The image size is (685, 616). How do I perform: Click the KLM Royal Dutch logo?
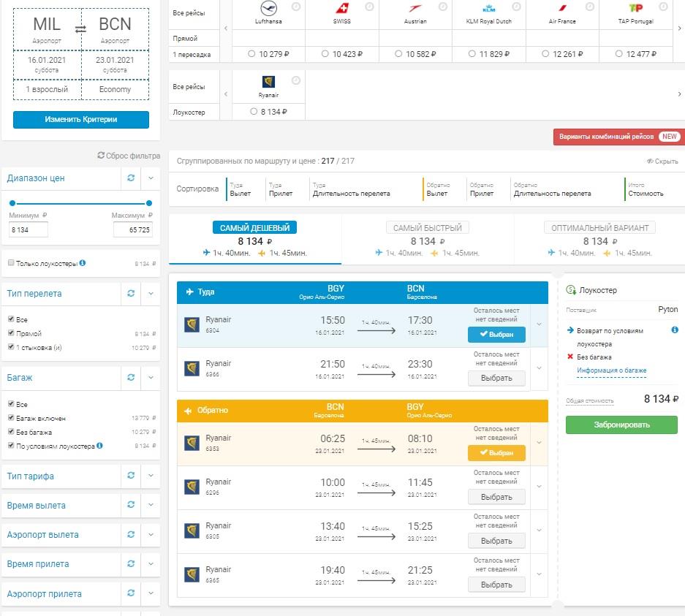tap(488, 8)
